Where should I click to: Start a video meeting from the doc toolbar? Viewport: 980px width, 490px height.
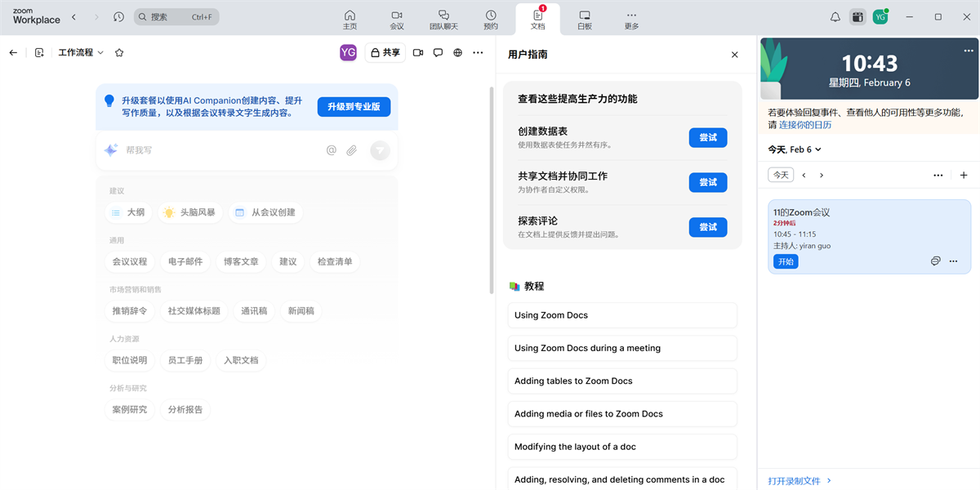[417, 52]
